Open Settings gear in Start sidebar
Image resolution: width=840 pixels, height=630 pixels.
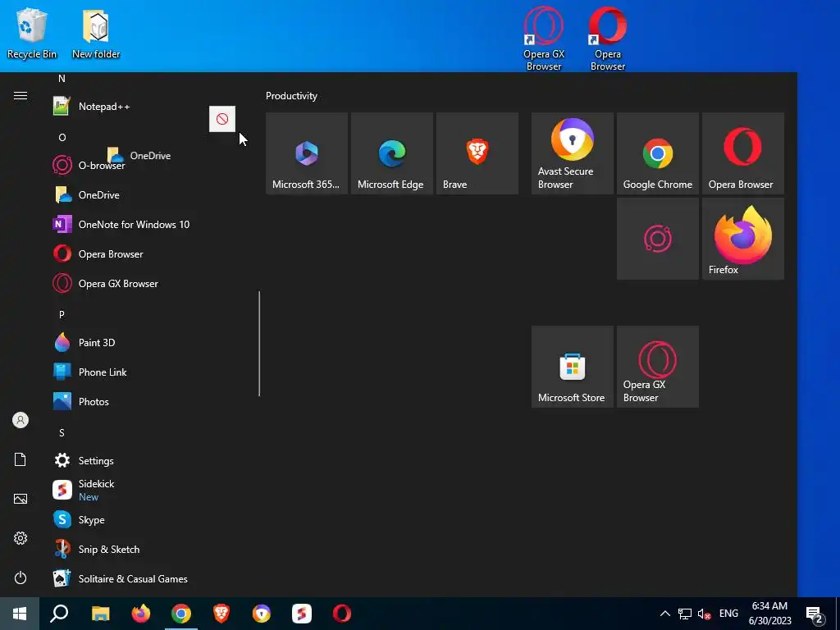coord(21,538)
